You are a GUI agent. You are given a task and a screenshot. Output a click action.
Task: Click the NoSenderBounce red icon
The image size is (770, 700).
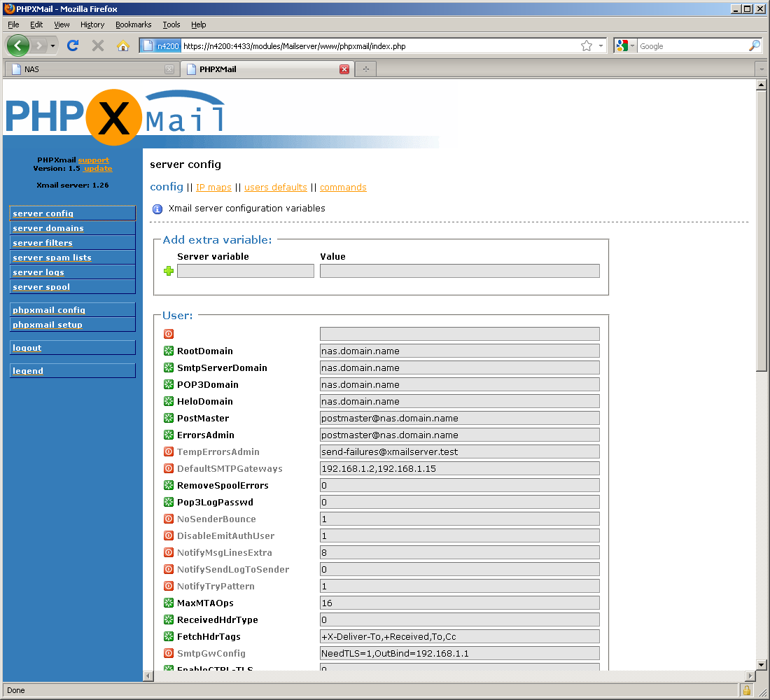tap(169, 519)
